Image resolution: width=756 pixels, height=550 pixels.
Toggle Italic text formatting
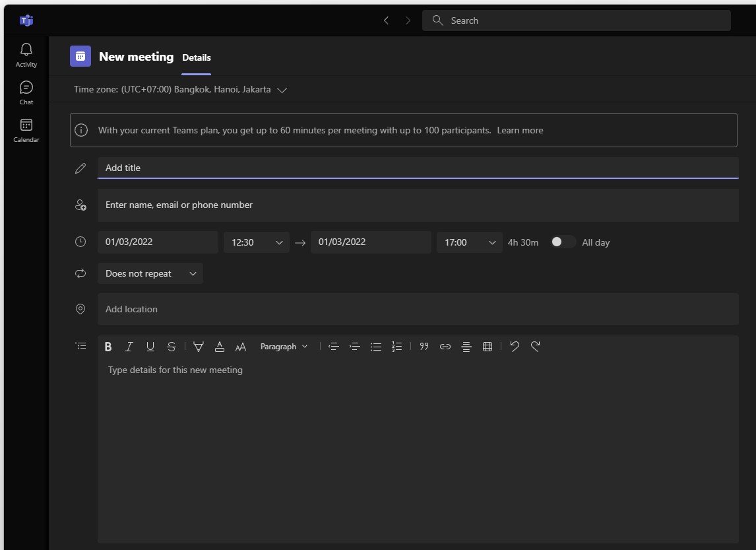click(x=129, y=347)
